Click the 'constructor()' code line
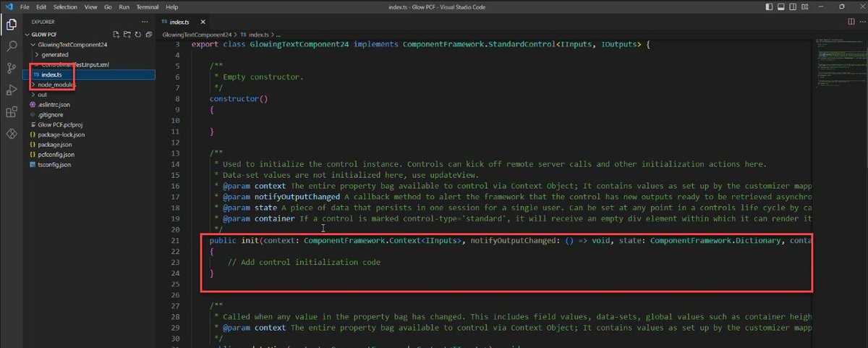The image size is (868, 348). coord(239,98)
